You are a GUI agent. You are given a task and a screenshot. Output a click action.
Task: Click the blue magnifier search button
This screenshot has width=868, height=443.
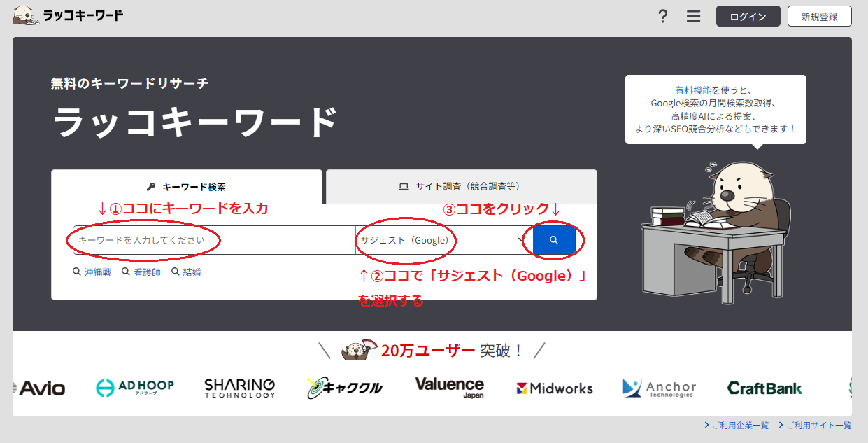point(553,240)
